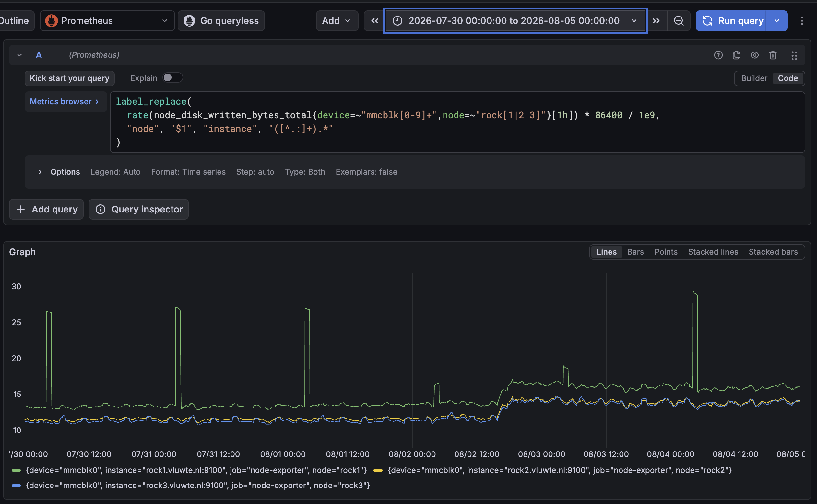Open the time range picker dropdown

[515, 21]
